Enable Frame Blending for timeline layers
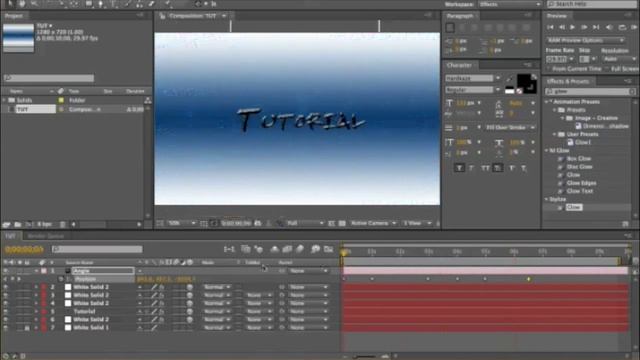This screenshot has height=360, width=640. pos(287,249)
